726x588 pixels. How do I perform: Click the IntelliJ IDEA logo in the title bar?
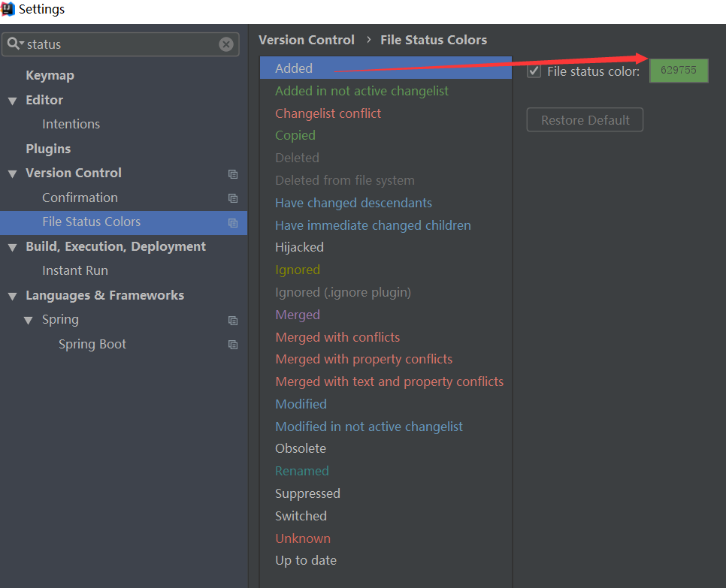click(8, 9)
